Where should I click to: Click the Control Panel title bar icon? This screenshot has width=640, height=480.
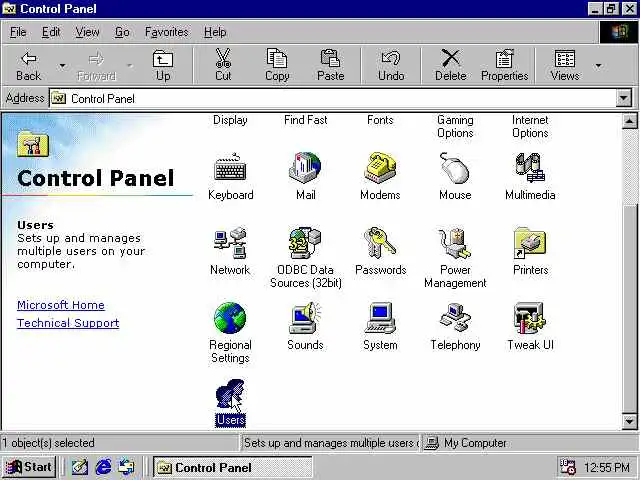point(9,9)
